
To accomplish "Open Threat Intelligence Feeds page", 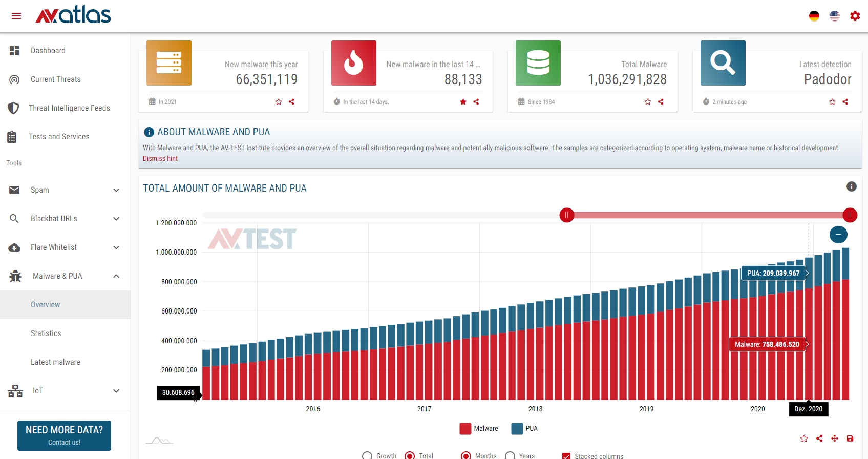I will click(x=69, y=108).
